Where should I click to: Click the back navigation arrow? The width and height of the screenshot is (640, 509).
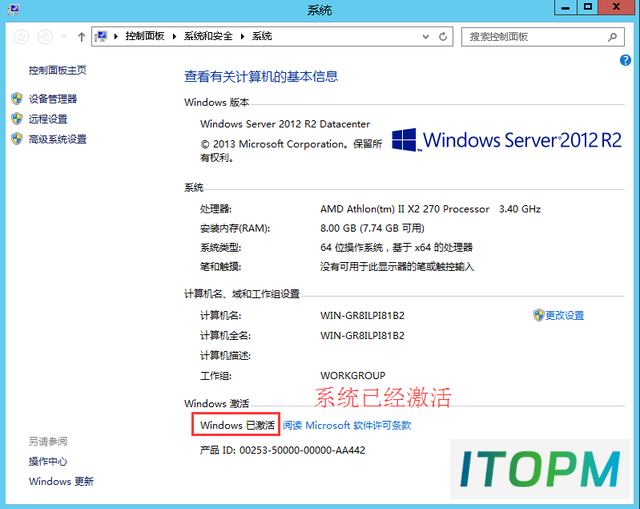pos(21,37)
